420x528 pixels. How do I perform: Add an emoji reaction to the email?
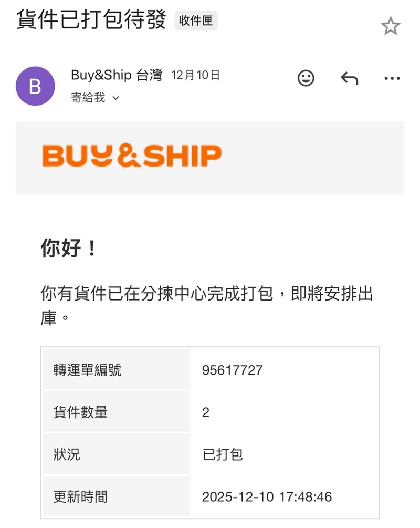point(306,78)
